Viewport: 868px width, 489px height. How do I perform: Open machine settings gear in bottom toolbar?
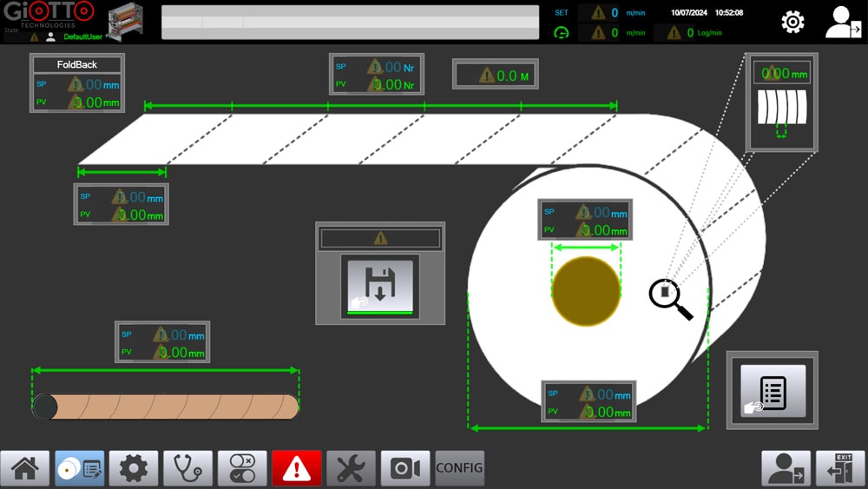(x=134, y=469)
